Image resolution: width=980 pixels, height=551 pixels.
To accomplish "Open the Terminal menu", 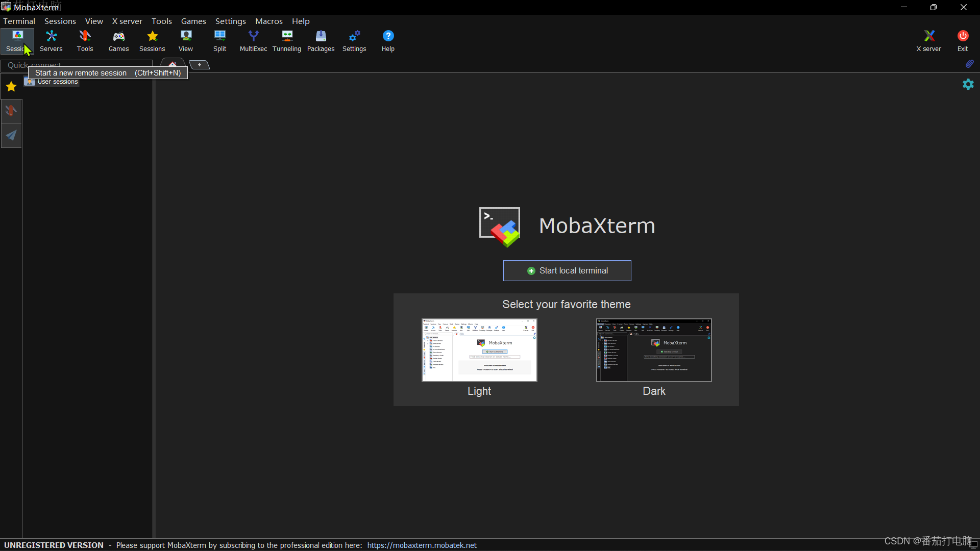I will [19, 21].
